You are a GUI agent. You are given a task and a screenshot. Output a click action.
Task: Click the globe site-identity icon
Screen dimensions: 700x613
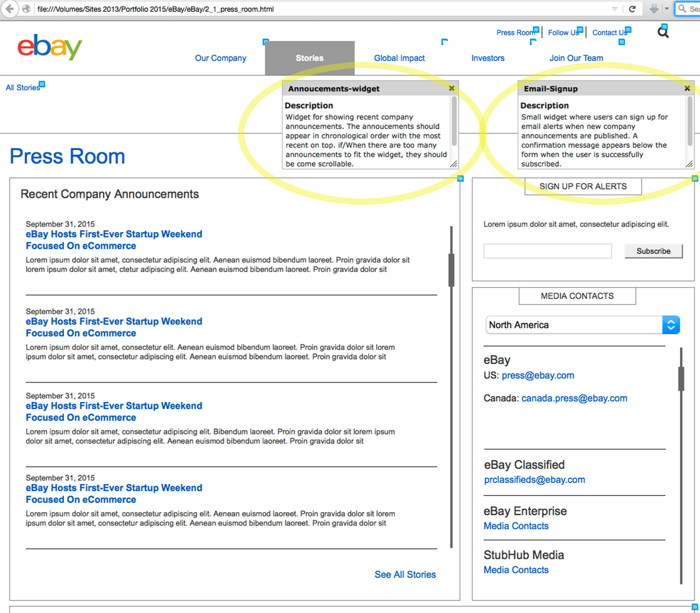(26, 9)
